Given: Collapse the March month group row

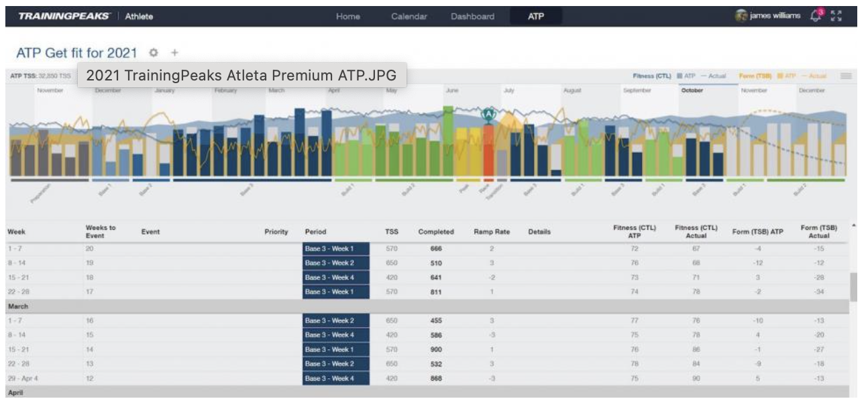Looking at the screenshot, I should pyautogui.click(x=427, y=306).
